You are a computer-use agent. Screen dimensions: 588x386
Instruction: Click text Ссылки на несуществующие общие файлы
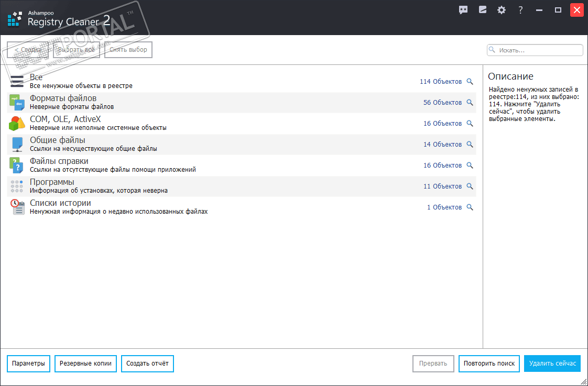[x=93, y=149]
